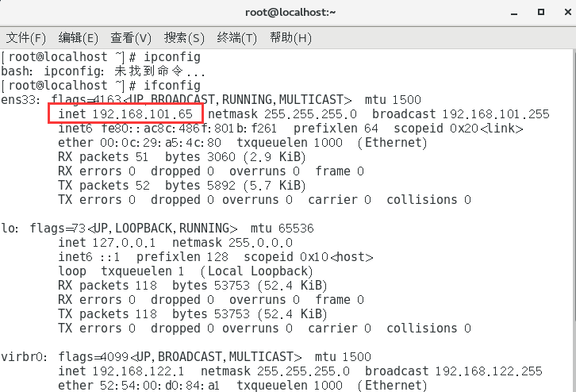This screenshot has width=576, height=392.
Task: Click the virbr0: interface name
Action: pos(24,357)
